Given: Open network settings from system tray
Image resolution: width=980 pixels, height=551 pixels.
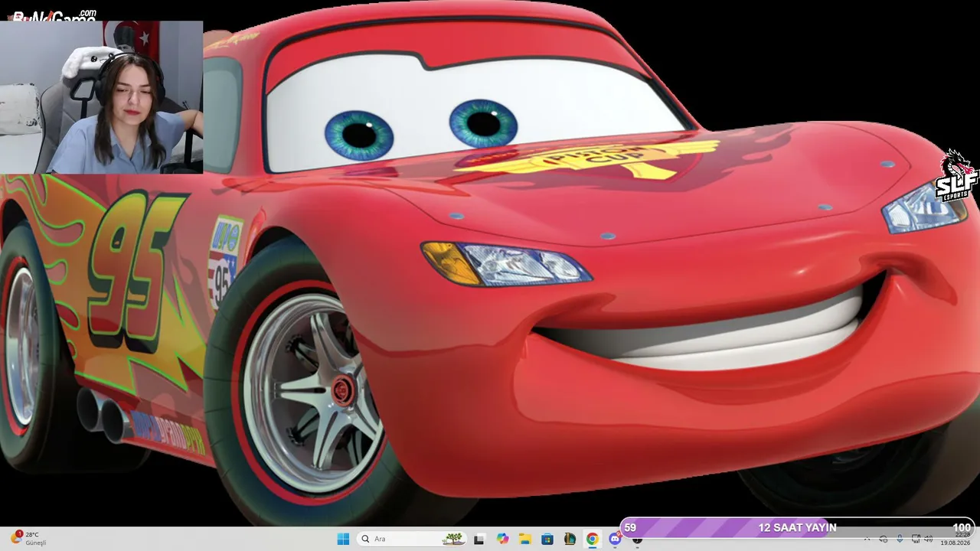Looking at the screenshot, I should [x=916, y=540].
